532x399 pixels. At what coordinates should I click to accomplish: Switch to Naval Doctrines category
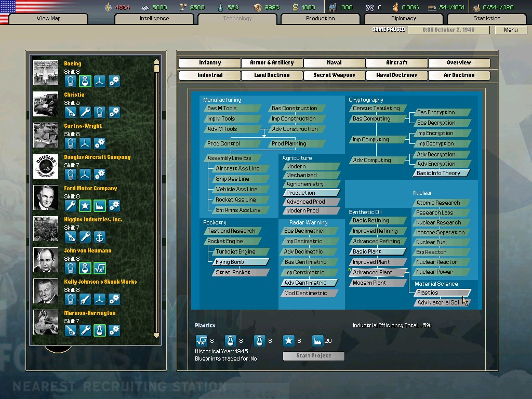(x=396, y=75)
